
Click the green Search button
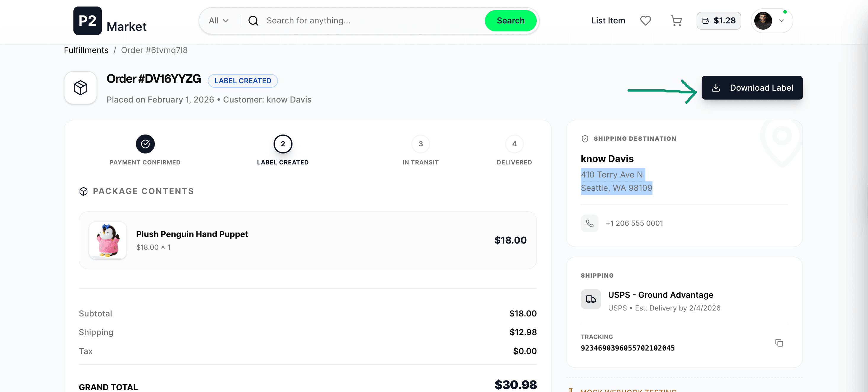pyautogui.click(x=510, y=20)
